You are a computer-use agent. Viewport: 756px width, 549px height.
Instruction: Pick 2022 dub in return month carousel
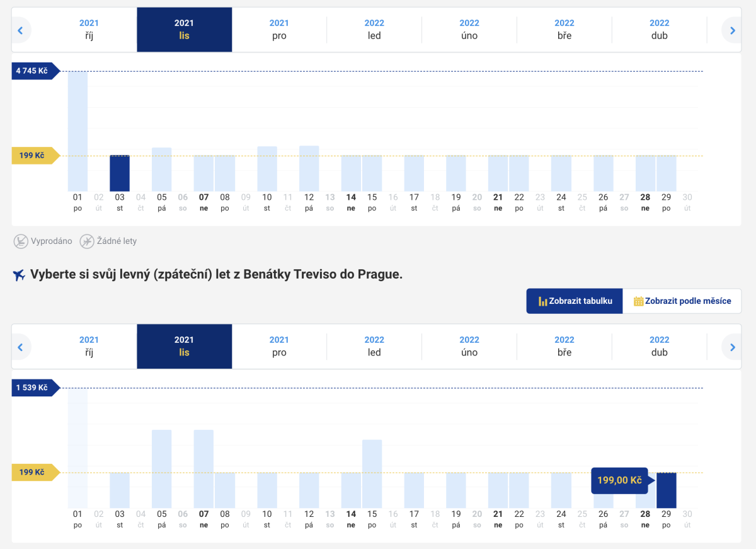click(659, 347)
